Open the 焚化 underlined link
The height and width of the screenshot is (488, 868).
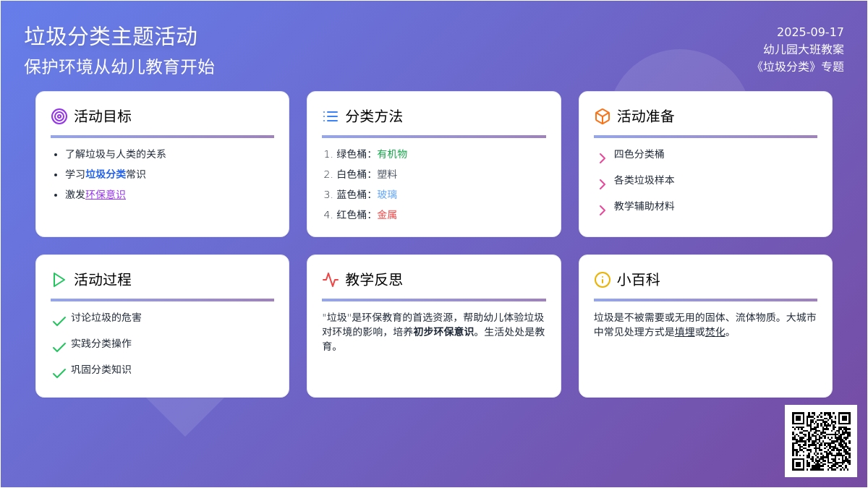[x=715, y=332]
